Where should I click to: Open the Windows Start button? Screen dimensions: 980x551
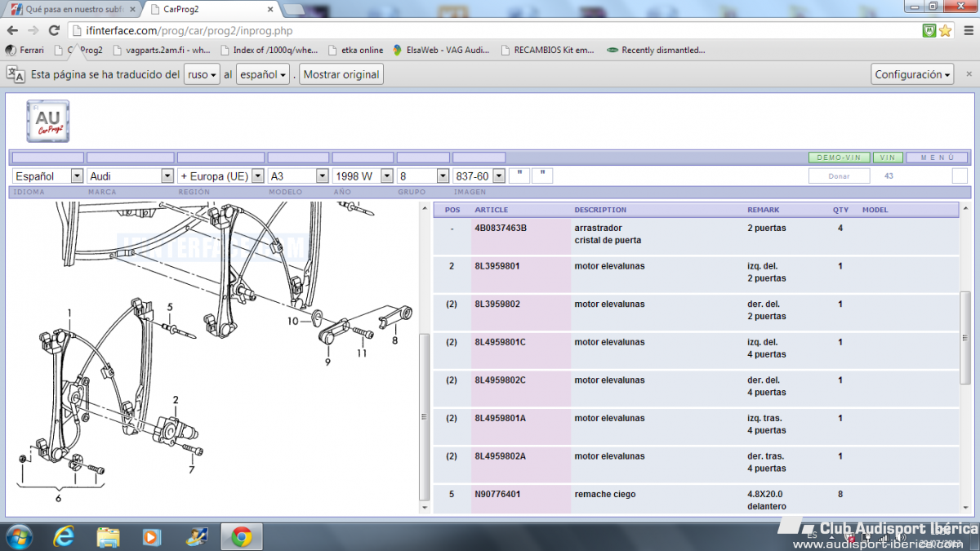coord(18,536)
